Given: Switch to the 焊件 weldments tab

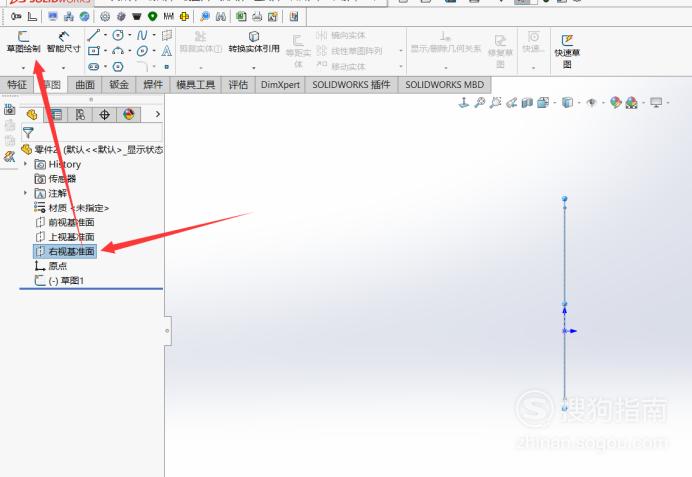Looking at the screenshot, I should [x=153, y=85].
